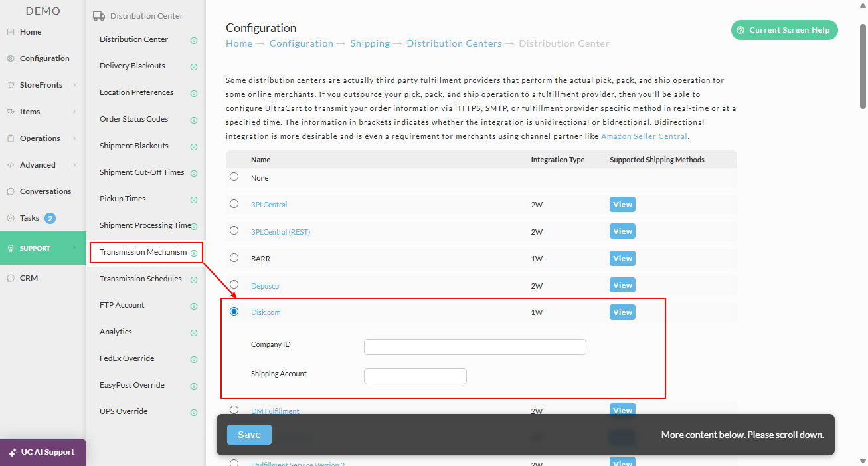Open the Analytics section
868x466 pixels.
116,332
